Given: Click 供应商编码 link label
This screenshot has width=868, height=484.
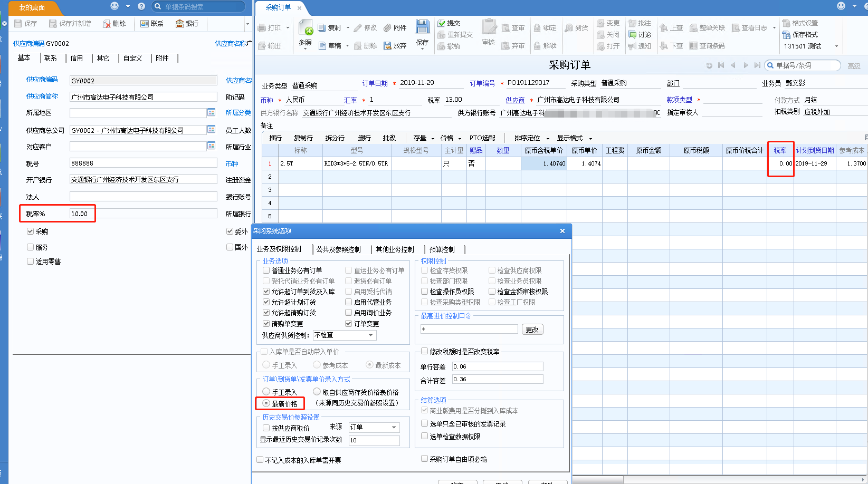Looking at the screenshot, I should click(x=42, y=80).
